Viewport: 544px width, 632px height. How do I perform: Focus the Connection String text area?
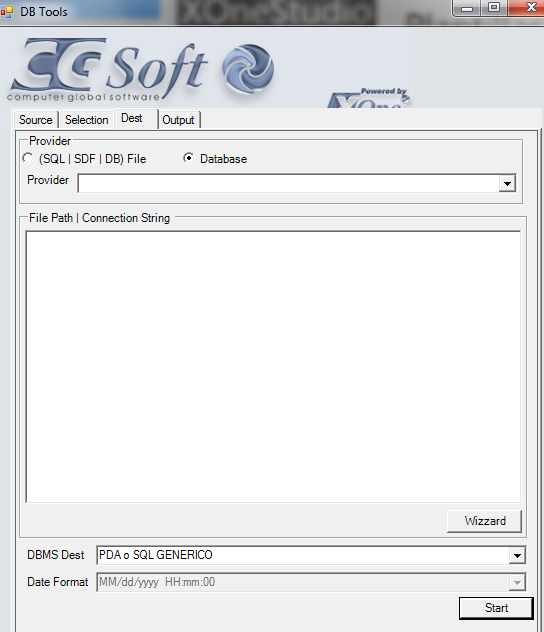pyautogui.click(x=273, y=367)
